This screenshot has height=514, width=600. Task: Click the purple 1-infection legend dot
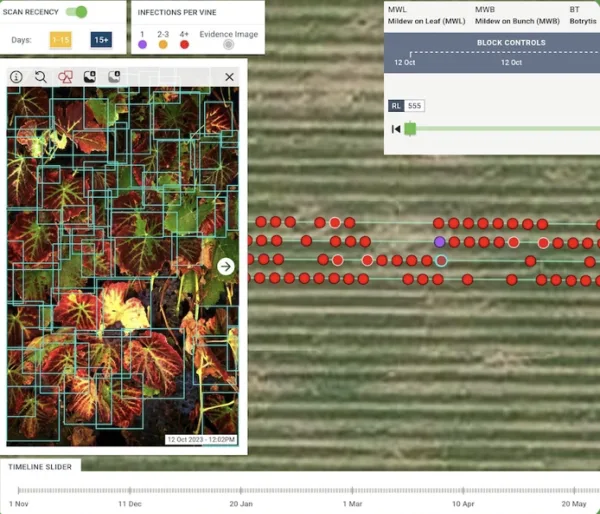pos(142,45)
